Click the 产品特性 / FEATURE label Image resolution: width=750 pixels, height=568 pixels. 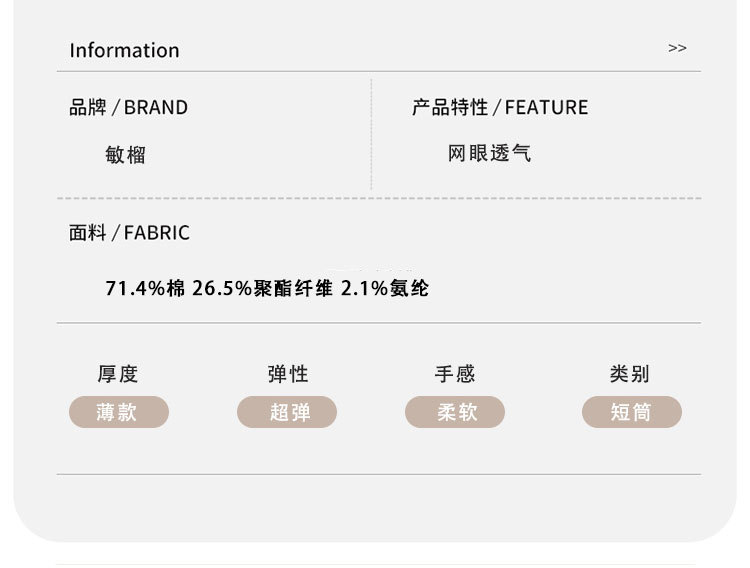pos(500,107)
